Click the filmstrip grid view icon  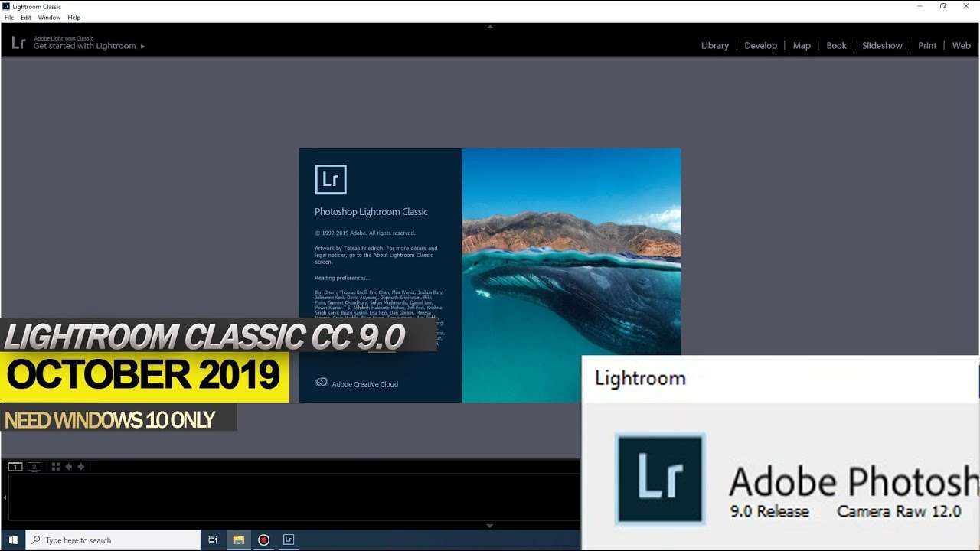pos(56,467)
